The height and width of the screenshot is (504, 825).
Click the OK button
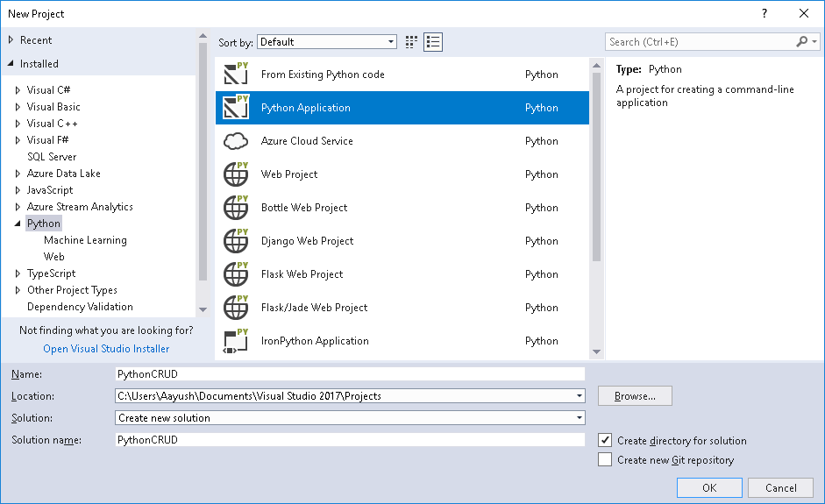tap(709, 487)
